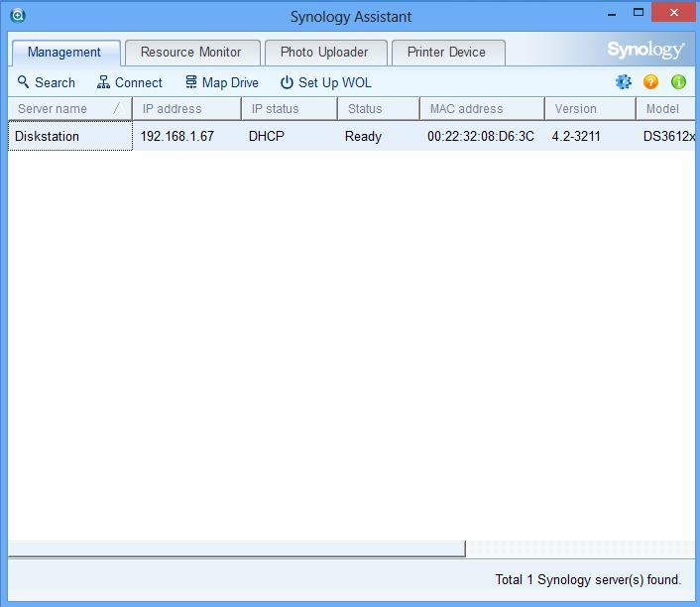700x607 pixels.
Task: Click the Search button label
Action: click(55, 82)
